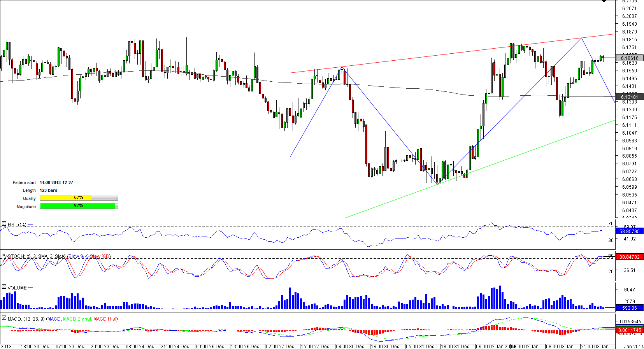Click the Quality 67% progress bar
The image size is (644, 349).
point(79,198)
